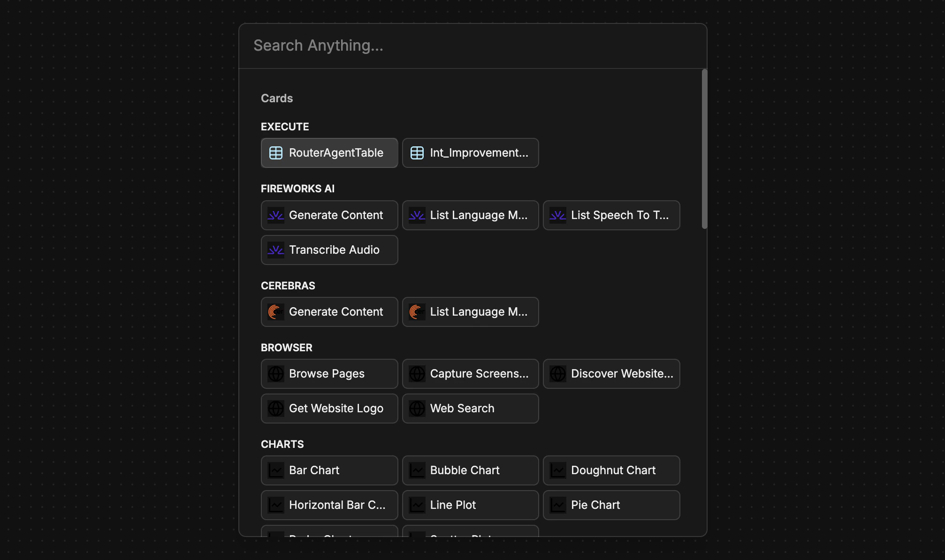
Task: Choose the List Speech To Text card
Action: coord(611,215)
